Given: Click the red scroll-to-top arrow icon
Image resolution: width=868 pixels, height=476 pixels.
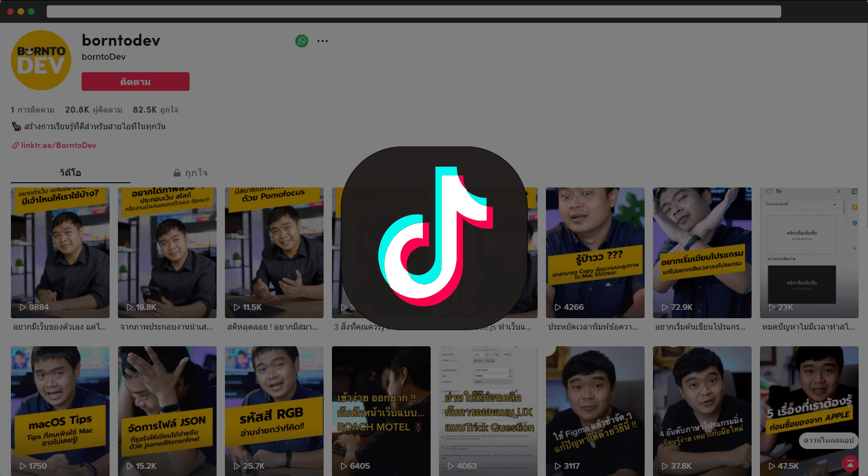Looking at the screenshot, I should click(x=850, y=463).
